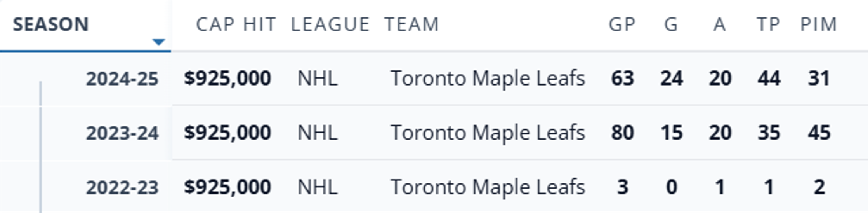This screenshot has height=213, width=868.
Task: Select the 2022-23 season cell
Action: (x=122, y=187)
